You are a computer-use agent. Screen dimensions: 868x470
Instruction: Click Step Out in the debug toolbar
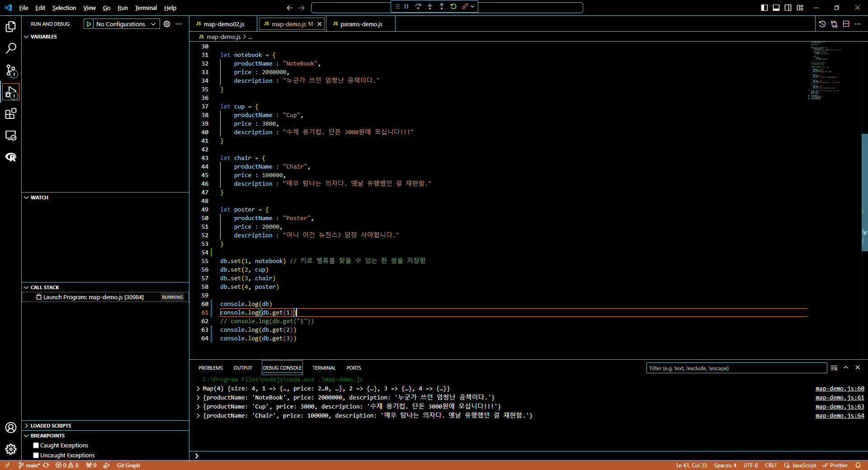(x=442, y=6)
